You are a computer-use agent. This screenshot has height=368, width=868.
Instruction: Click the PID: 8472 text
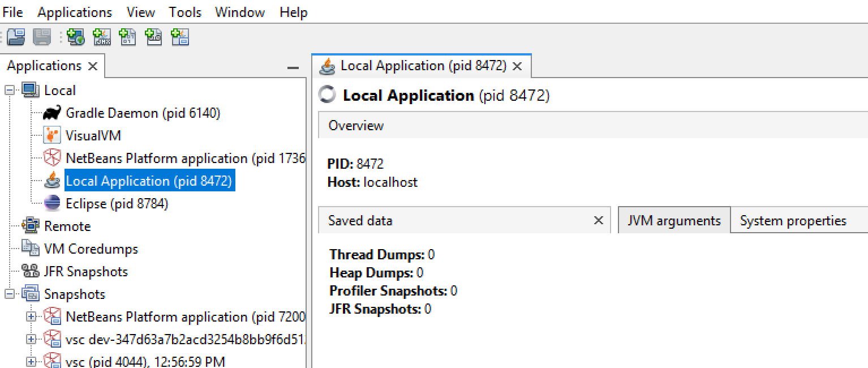(x=355, y=164)
